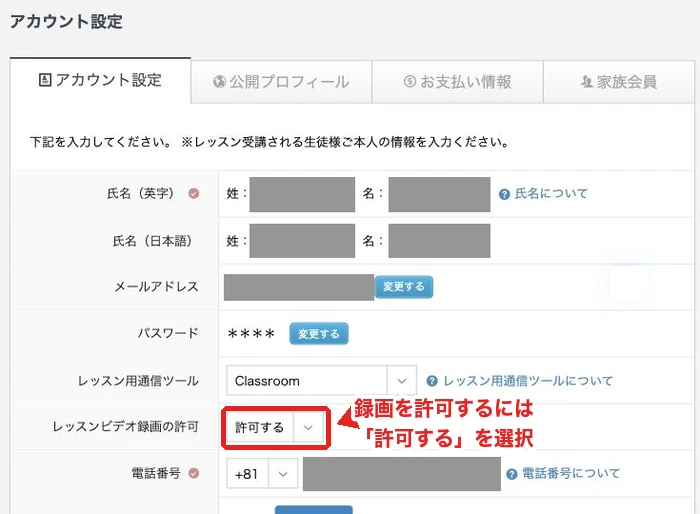The height and width of the screenshot is (514, 700).
Task: Open the お支払い情報 tab
Action: (x=458, y=82)
